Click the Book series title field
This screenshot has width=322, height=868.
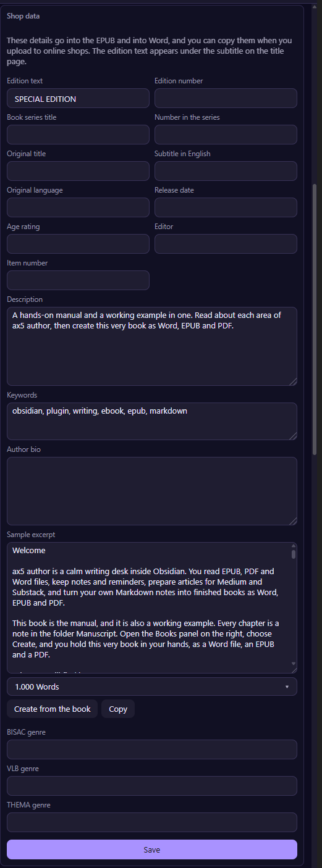tap(78, 135)
